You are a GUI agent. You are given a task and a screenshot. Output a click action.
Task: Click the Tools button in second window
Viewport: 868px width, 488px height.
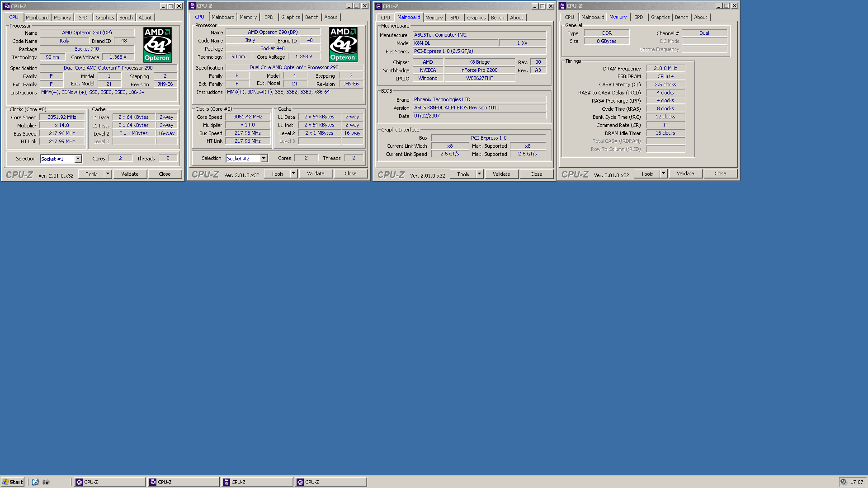(277, 174)
